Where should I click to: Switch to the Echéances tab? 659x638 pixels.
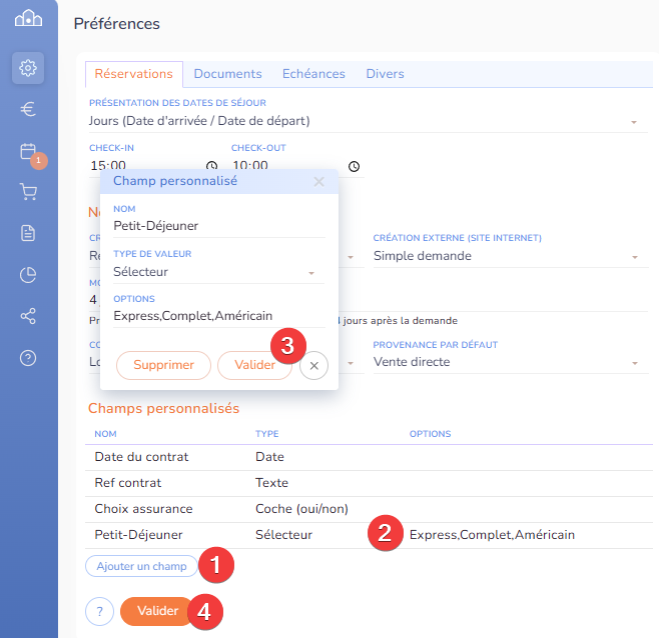[x=313, y=74]
